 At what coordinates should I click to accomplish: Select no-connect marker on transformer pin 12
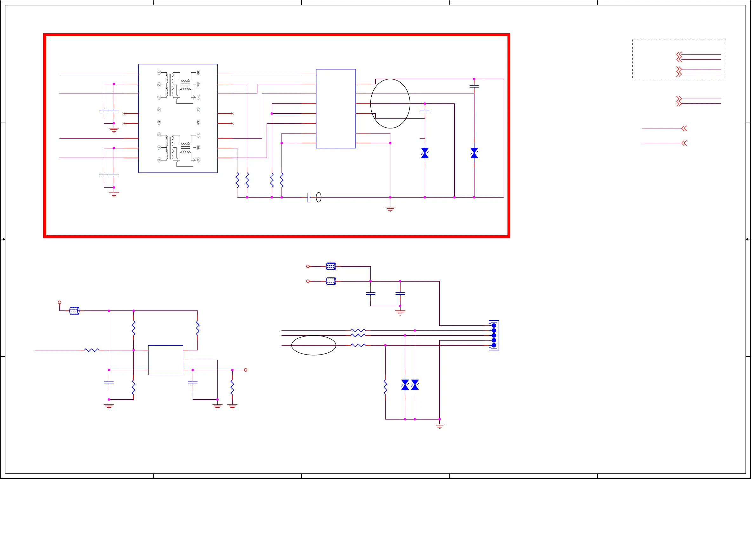[232, 123]
